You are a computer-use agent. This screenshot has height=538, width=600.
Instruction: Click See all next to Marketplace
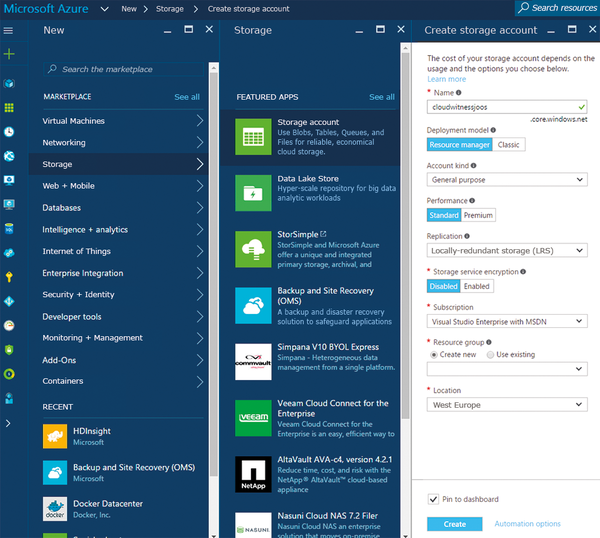pos(187,97)
